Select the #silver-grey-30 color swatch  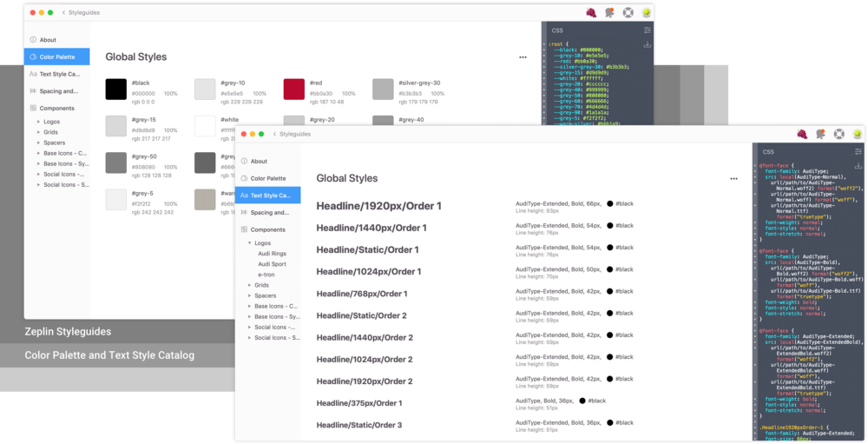pos(383,89)
